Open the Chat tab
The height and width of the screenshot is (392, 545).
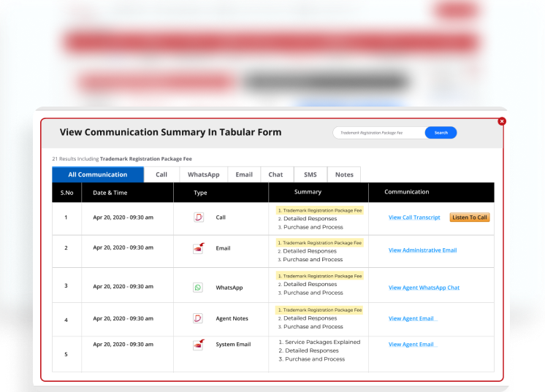[x=275, y=174]
